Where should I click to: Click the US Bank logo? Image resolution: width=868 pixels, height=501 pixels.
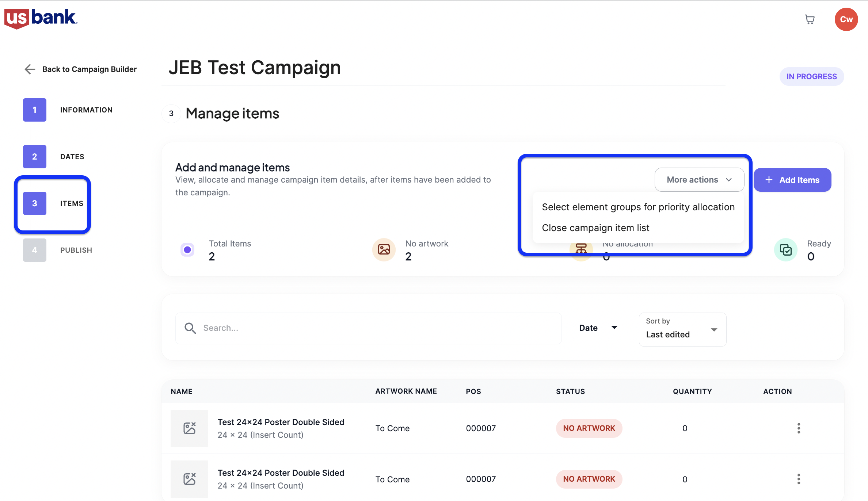click(x=41, y=18)
